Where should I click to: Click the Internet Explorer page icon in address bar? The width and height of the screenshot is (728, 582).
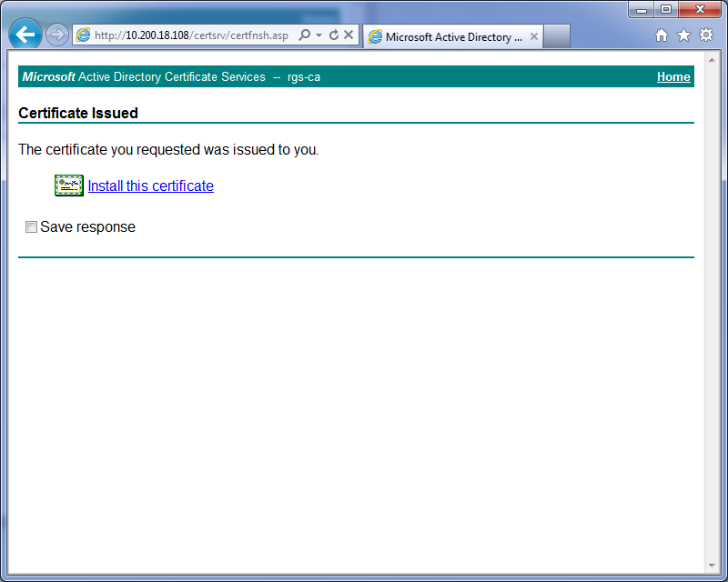[83, 35]
